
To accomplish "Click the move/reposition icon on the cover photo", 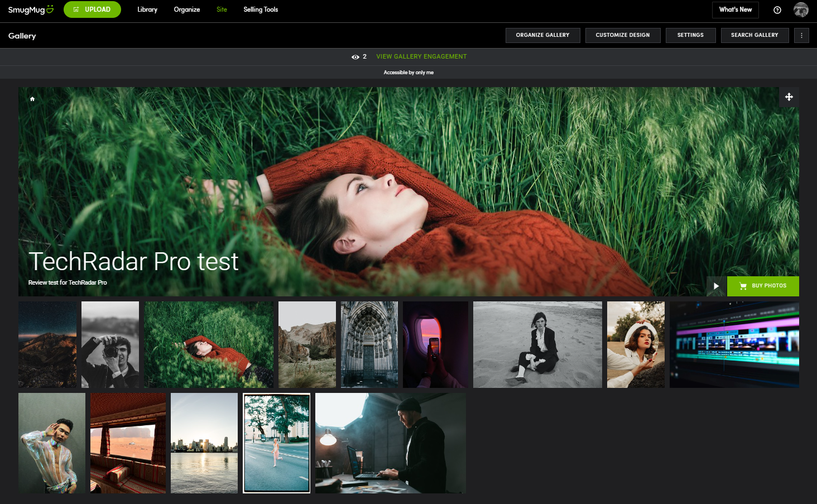I will pyautogui.click(x=789, y=97).
